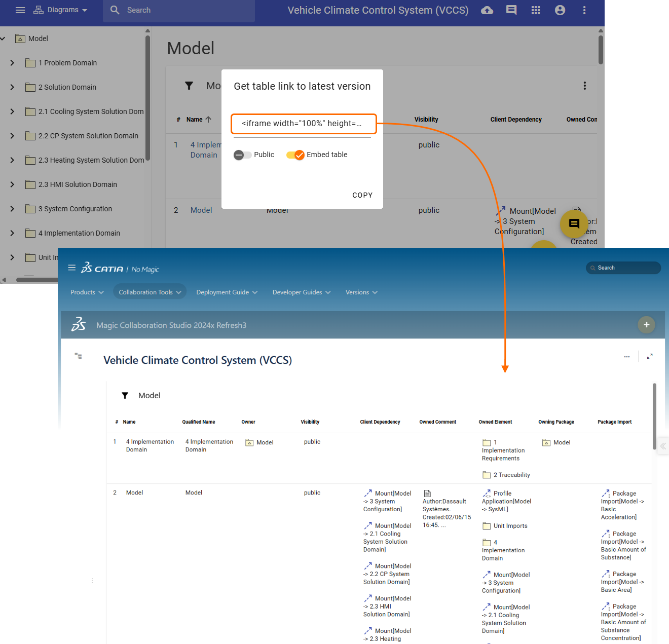669x644 pixels.
Task: Open the Model link in row 2
Action: 201,210
